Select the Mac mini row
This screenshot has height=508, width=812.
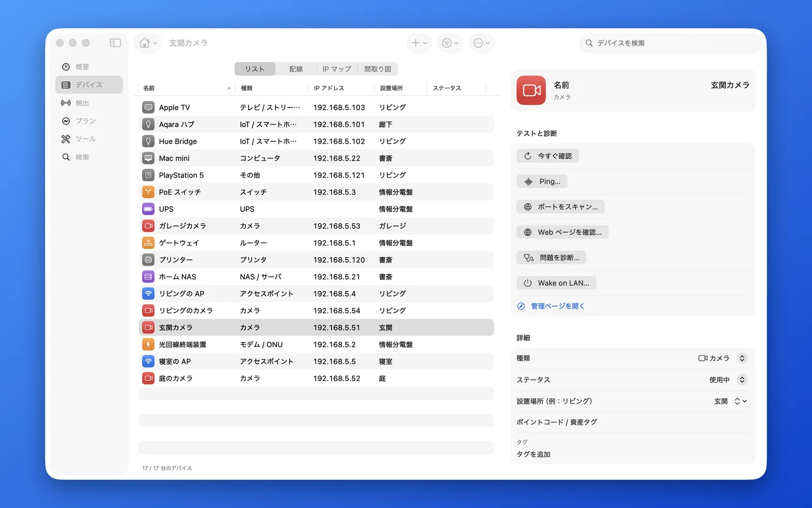coord(316,158)
